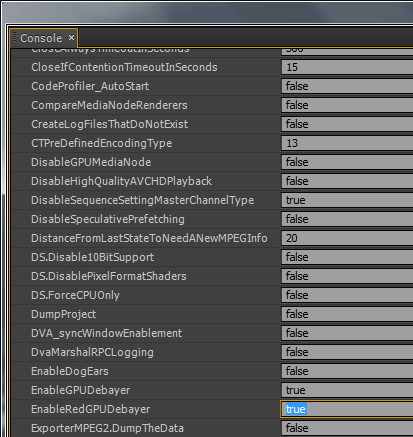Edit ExporterMPEG2.DumpTheData value field
The image size is (413, 437).
[347, 428]
